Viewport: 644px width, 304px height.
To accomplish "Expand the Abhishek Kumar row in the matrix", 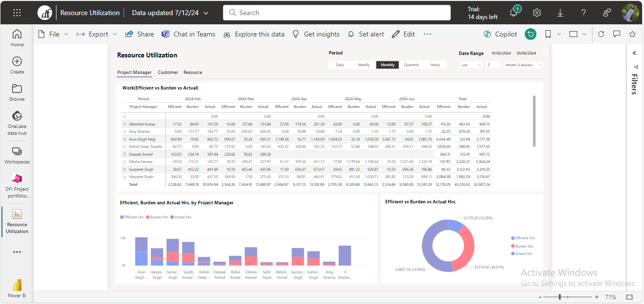I will pos(125,124).
